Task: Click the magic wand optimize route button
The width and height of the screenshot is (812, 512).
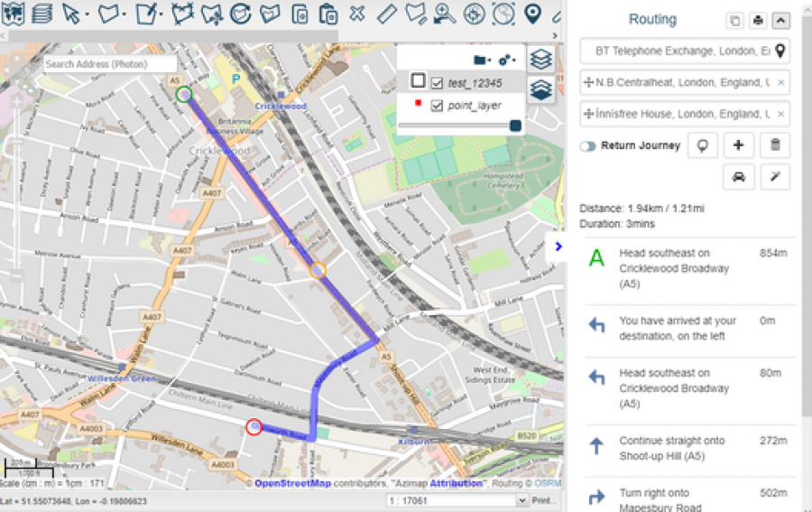Action: pyautogui.click(x=775, y=177)
